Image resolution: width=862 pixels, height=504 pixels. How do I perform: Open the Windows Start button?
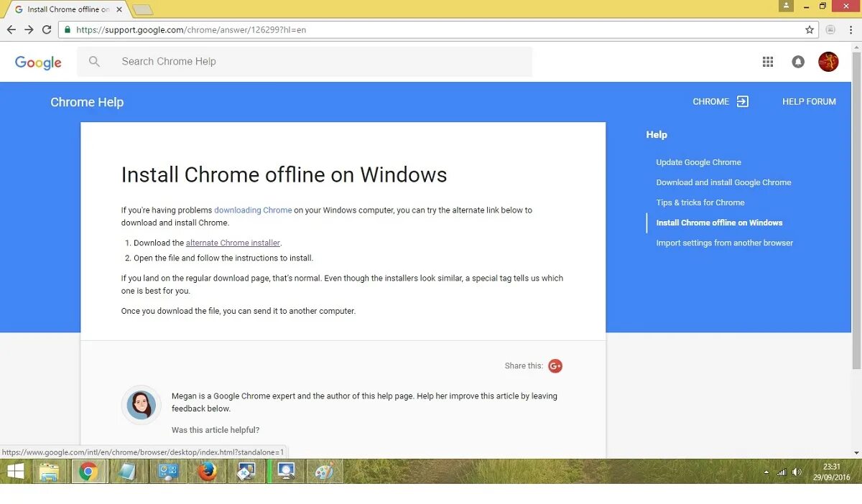click(x=15, y=471)
